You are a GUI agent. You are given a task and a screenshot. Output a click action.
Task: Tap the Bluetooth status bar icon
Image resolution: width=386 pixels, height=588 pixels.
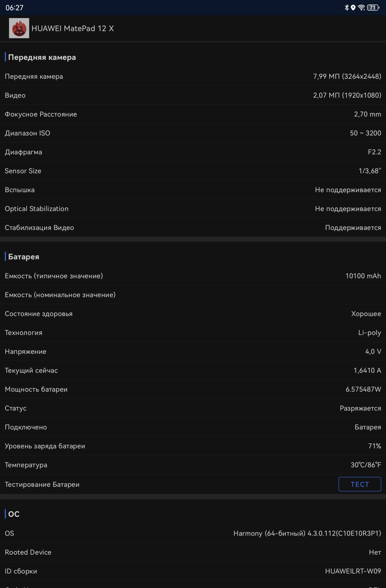coord(347,8)
